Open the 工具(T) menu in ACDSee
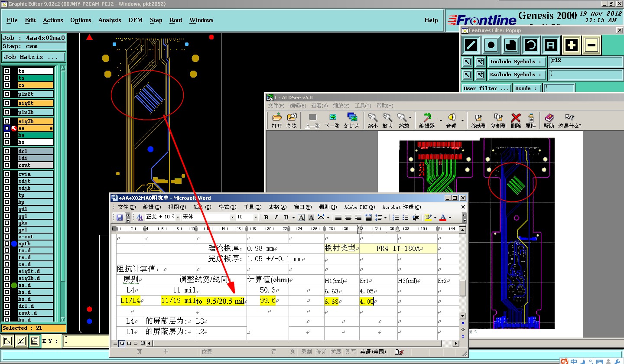Viewport: 624px width, 364px height. [363, 106]
